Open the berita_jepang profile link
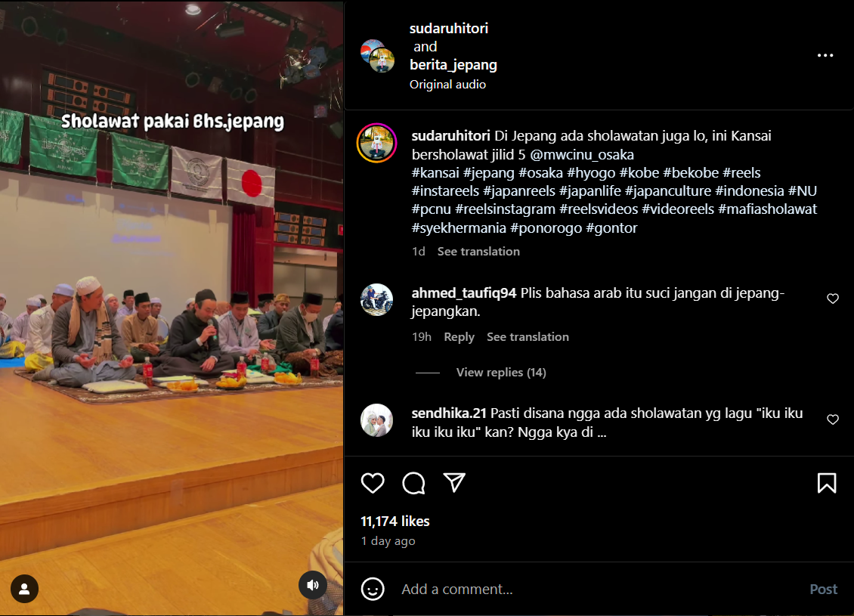This screenshot has height=616, width=854. tap(453, 64)
